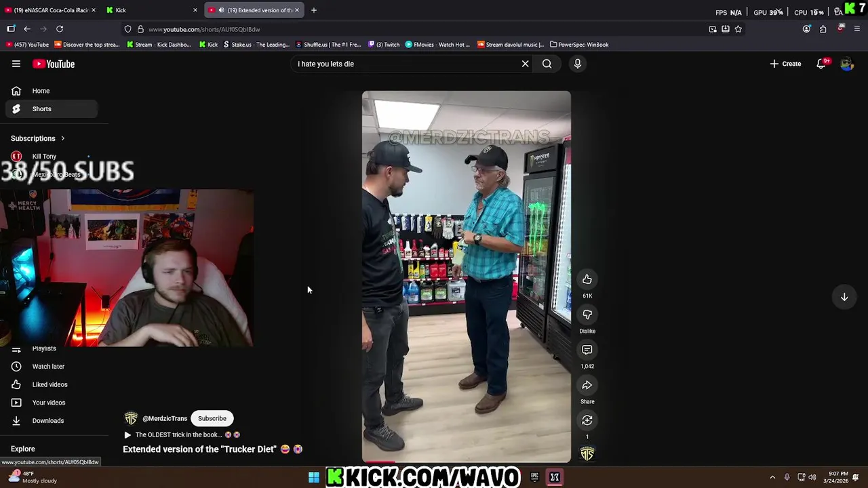The image size is (868, 488).
Task: Open the (3) Twitch bookmark
Action: (x=384, y=45)
